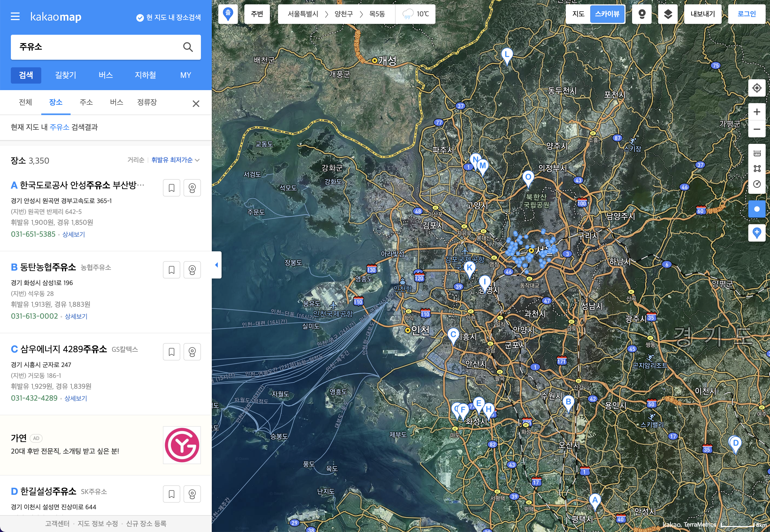Zoom in with the plus button

point(757,112)
